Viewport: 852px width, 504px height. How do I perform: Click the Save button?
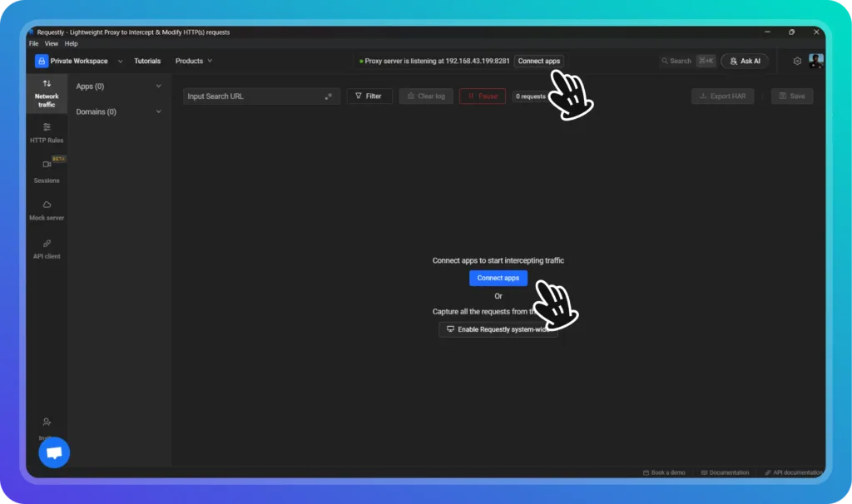pos(792,96)
